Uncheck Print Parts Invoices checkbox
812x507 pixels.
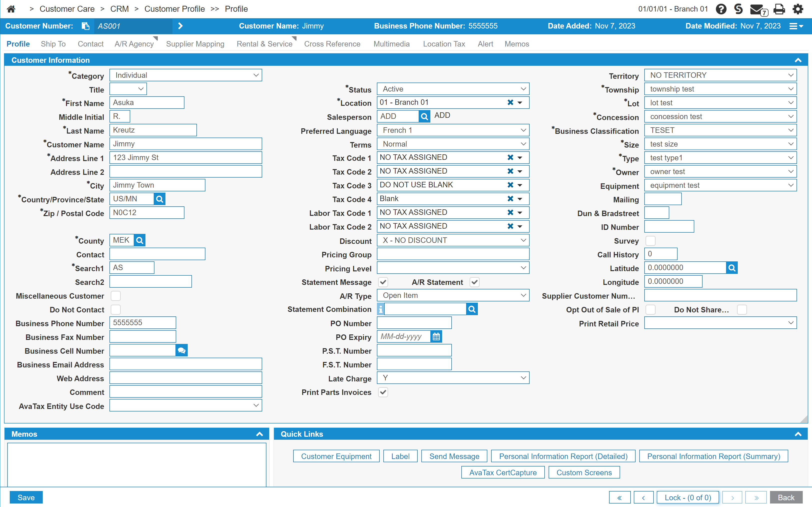point(383,392)
